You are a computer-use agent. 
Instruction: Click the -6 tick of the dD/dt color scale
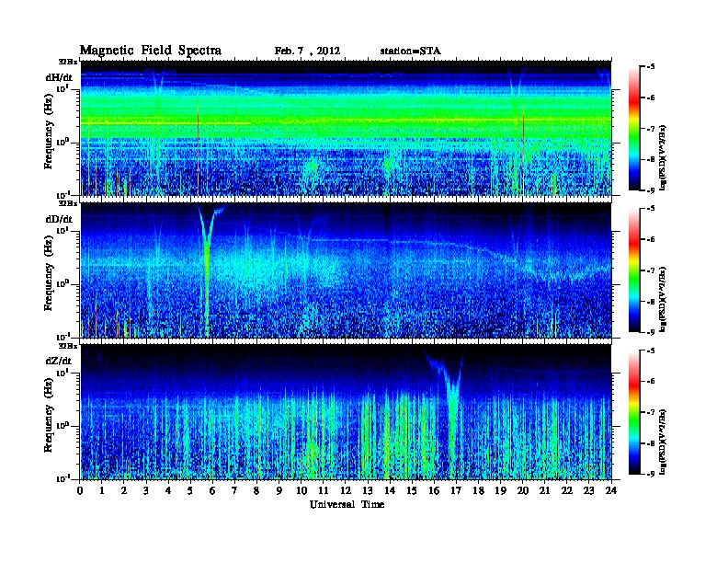(x=650, y=240)
